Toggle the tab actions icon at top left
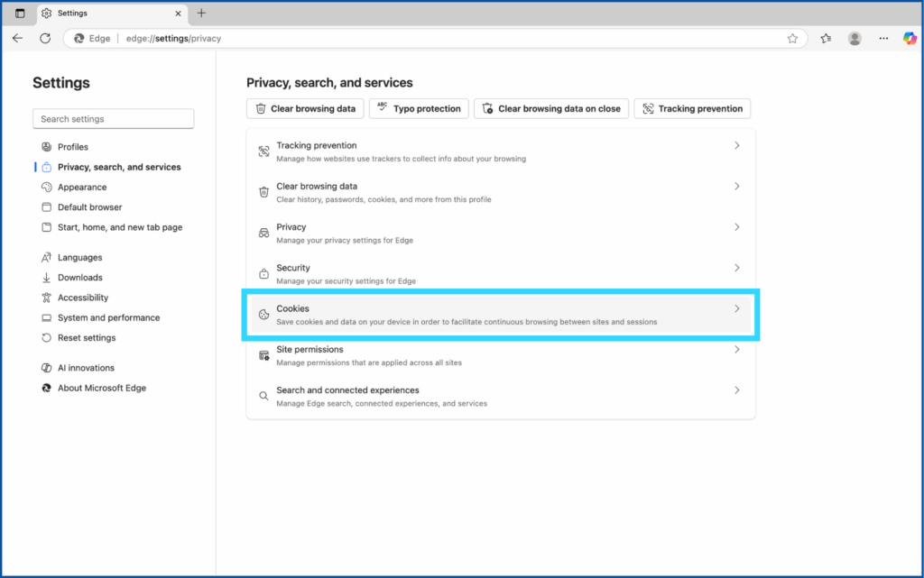 tap(20, 14)
